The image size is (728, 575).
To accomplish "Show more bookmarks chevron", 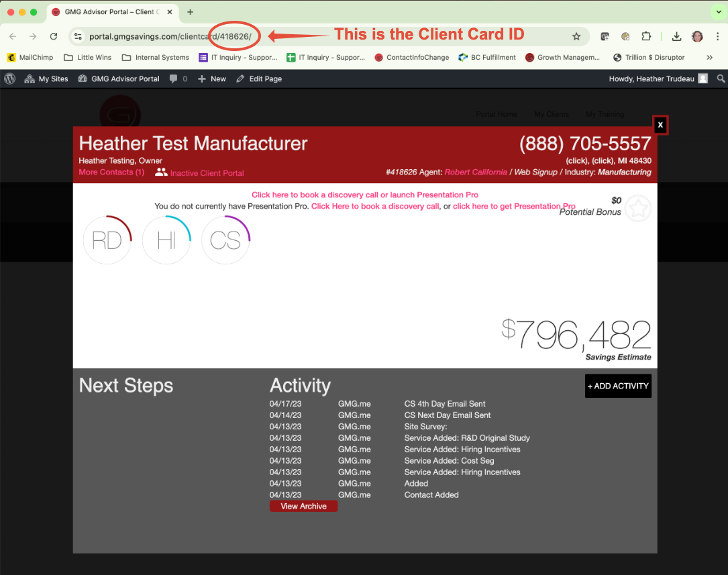I will click(709, 58).
